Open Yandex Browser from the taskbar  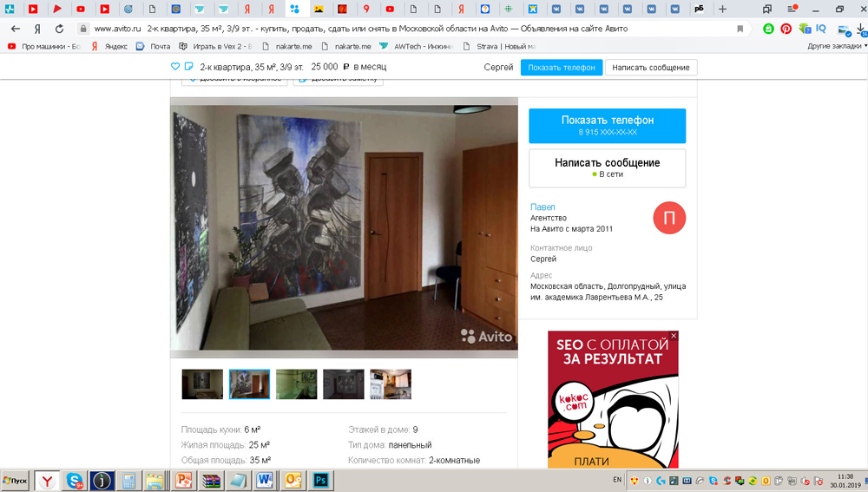[x=48, y=481]
